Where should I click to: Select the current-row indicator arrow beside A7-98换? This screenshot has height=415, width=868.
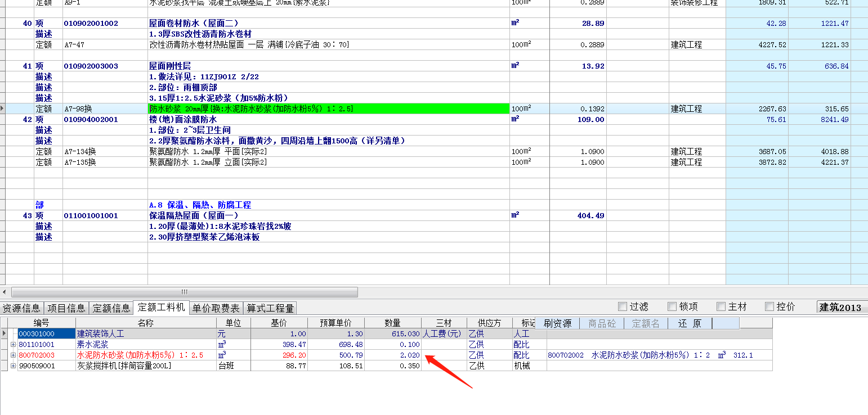tap(3, 109)
